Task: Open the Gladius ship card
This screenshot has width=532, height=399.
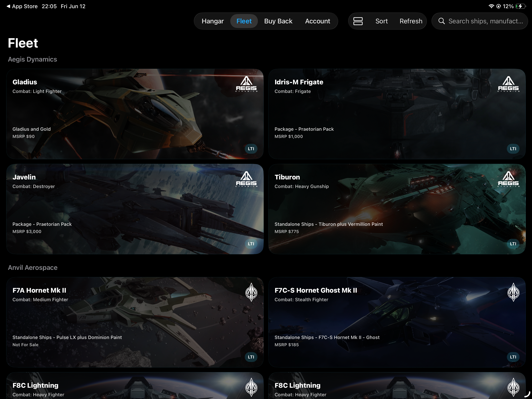Action: pos(135,114)
